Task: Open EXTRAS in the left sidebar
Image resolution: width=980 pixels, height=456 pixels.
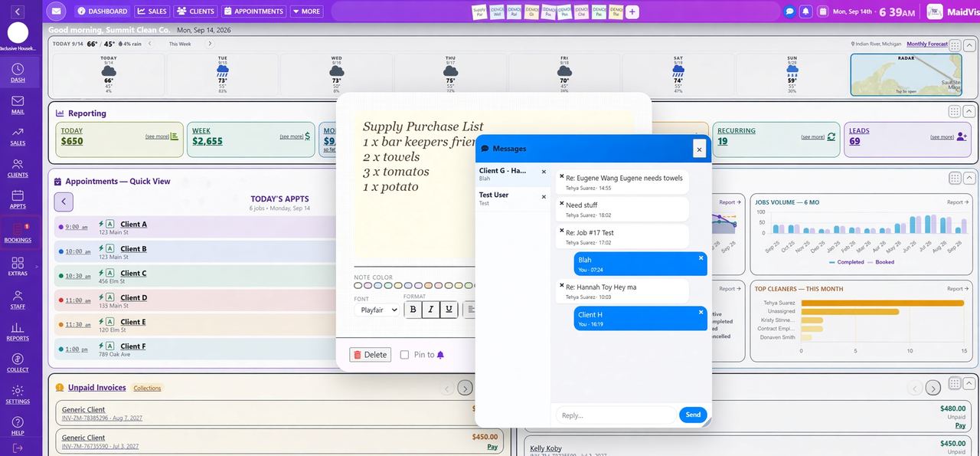Action: [x=18, y=267]
